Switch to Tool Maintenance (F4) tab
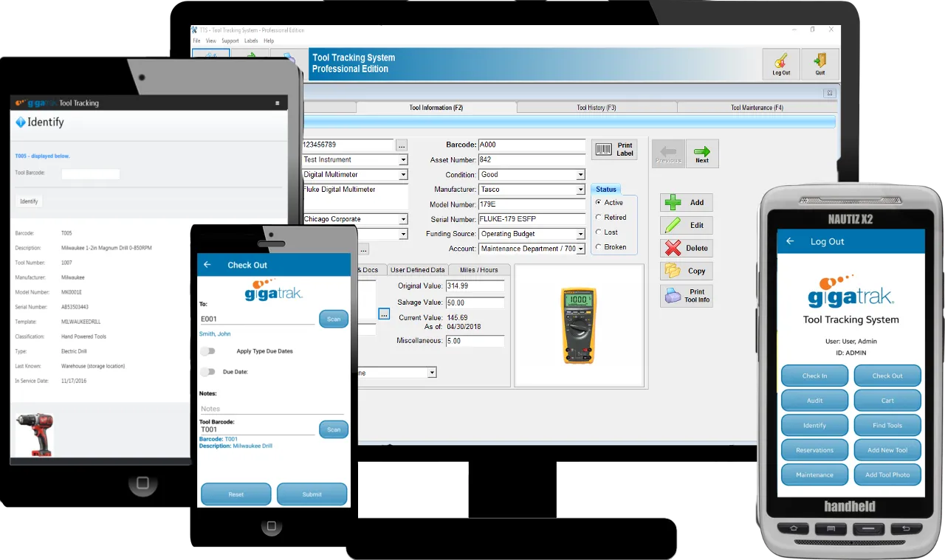The width and height of the screenshot is (945, 560). [x=757, y=108]
